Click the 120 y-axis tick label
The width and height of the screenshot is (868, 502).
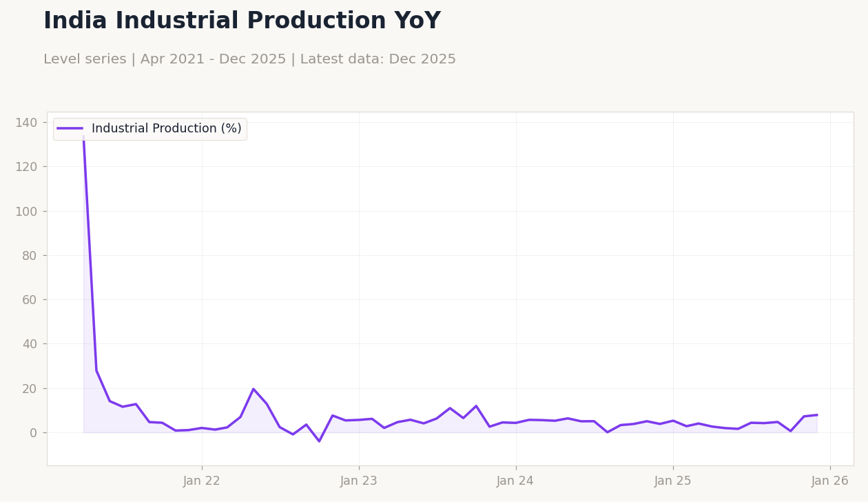(26, 167)
